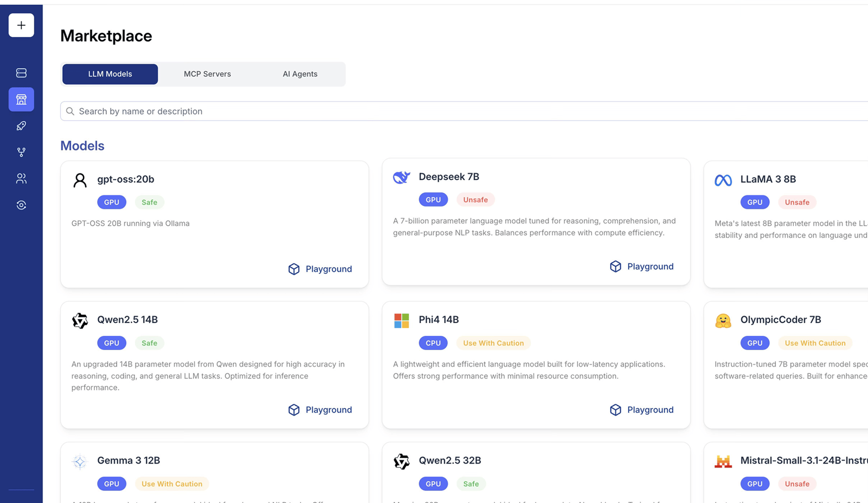
Task: Launch Playground for Qwen2.5 14B
Action: (x=320, y=410)
